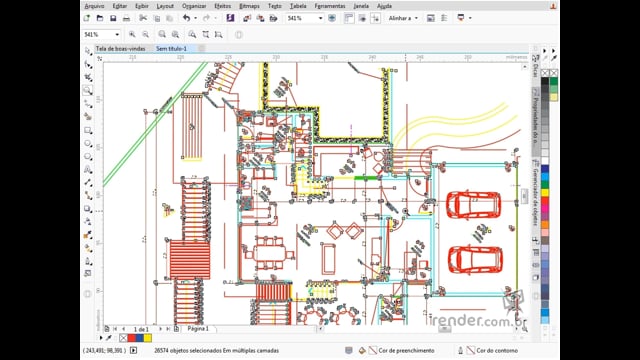Screen dimensions: 640x360
Task: Toggle the show guidelines button
Action: 375,18
